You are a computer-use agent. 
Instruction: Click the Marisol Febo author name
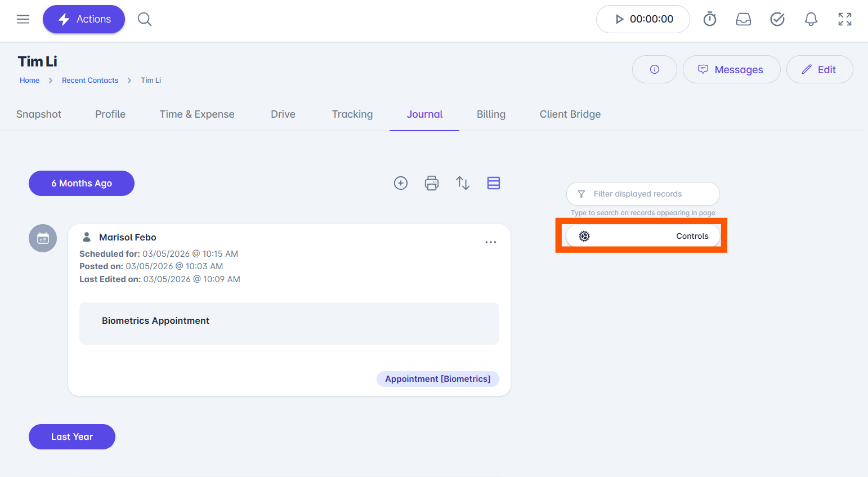point(128,237)
